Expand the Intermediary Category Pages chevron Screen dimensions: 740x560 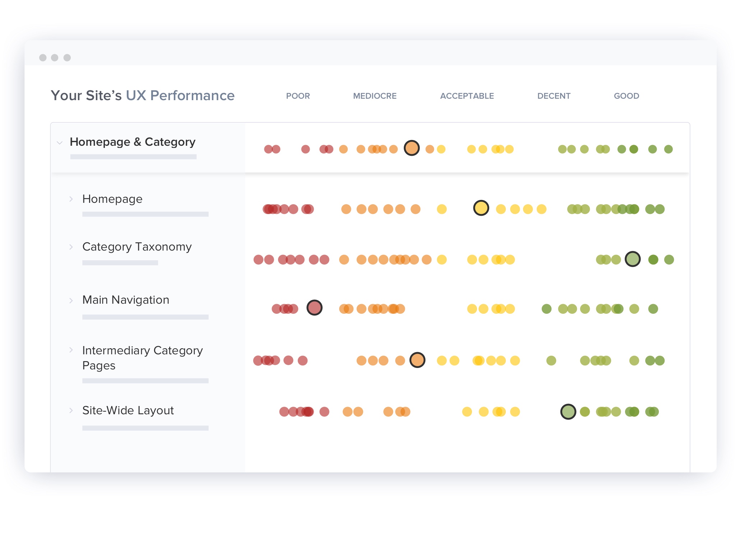click(x=71, y=350)
